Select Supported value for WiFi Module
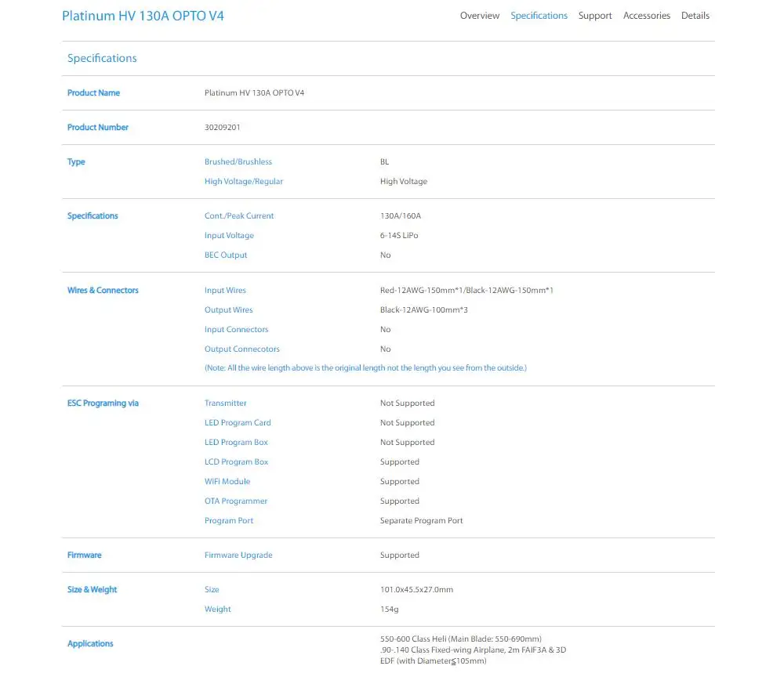This screenshot has width=784, height=673. click(400, 481)
